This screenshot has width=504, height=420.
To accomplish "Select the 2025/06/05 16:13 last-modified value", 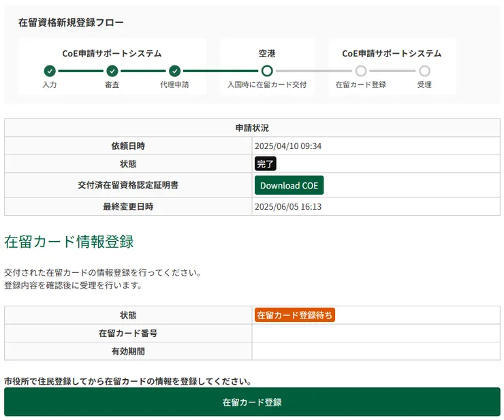I will 288,206.
